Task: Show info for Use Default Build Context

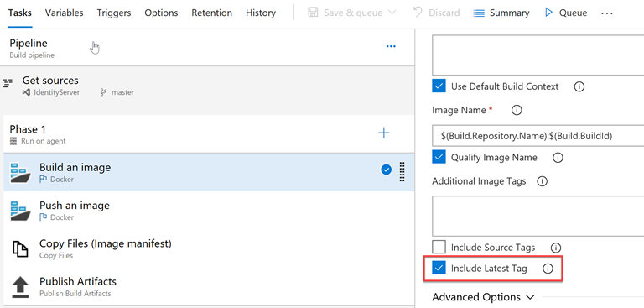Action: click(579, 86)
